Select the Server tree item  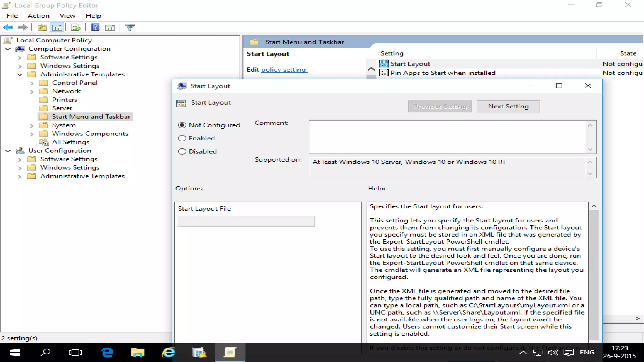[x=62, y=108]
